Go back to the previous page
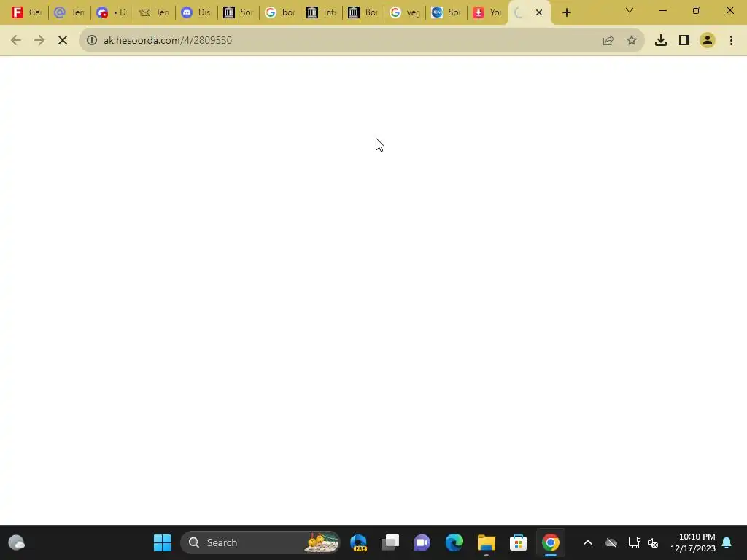 click(16, 41)
